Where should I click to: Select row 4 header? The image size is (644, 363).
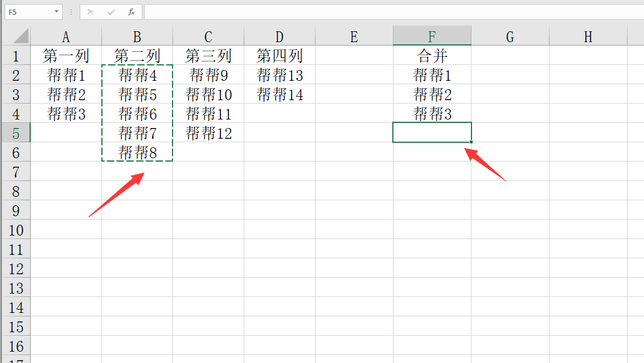[x=16, y=113]
